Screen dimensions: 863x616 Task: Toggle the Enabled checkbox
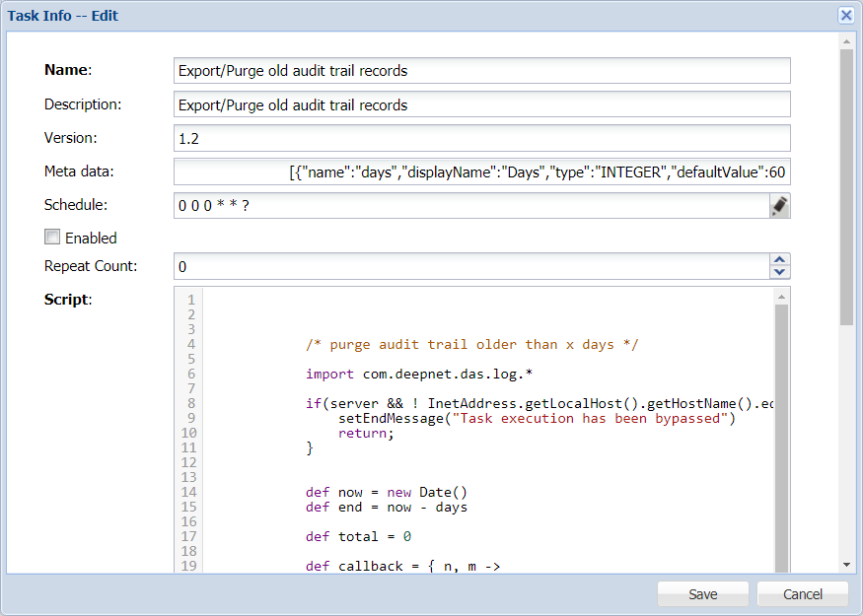[x=52, y=238]
